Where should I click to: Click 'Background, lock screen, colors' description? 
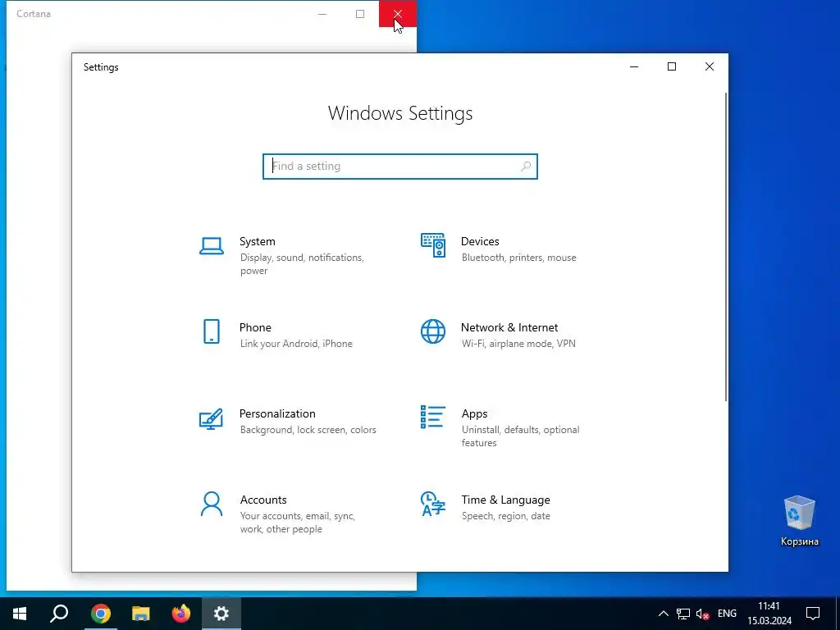click(308, 430)
